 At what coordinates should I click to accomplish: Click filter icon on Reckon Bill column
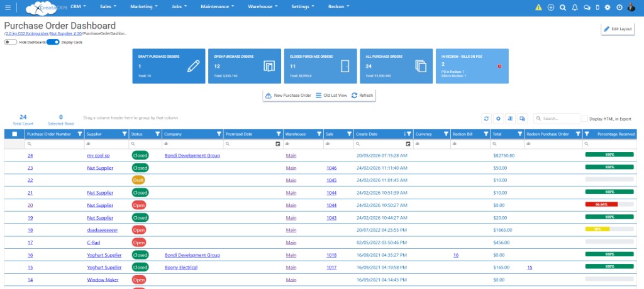pyautogui.click(x=486, y=134)
